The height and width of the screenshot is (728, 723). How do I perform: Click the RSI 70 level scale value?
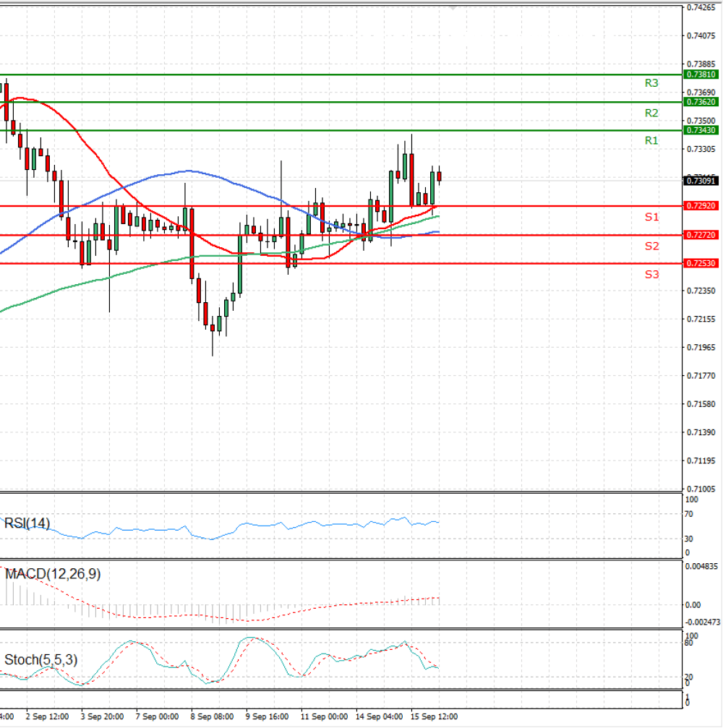tap(688, 514)
